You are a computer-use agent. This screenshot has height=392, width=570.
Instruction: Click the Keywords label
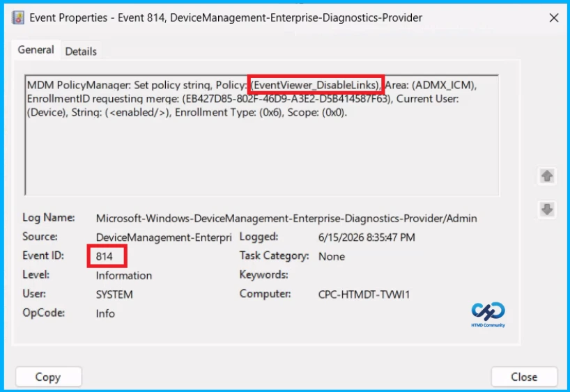(x=263, y=274)
